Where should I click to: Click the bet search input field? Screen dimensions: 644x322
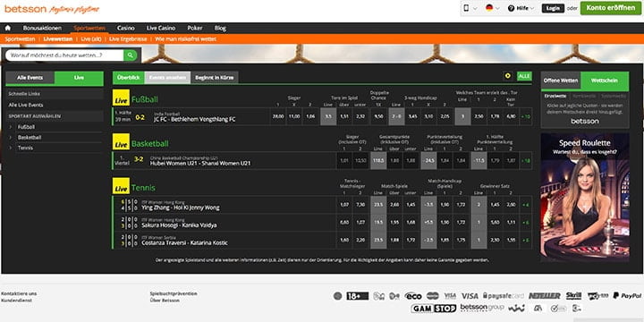(x=64, y=55)
